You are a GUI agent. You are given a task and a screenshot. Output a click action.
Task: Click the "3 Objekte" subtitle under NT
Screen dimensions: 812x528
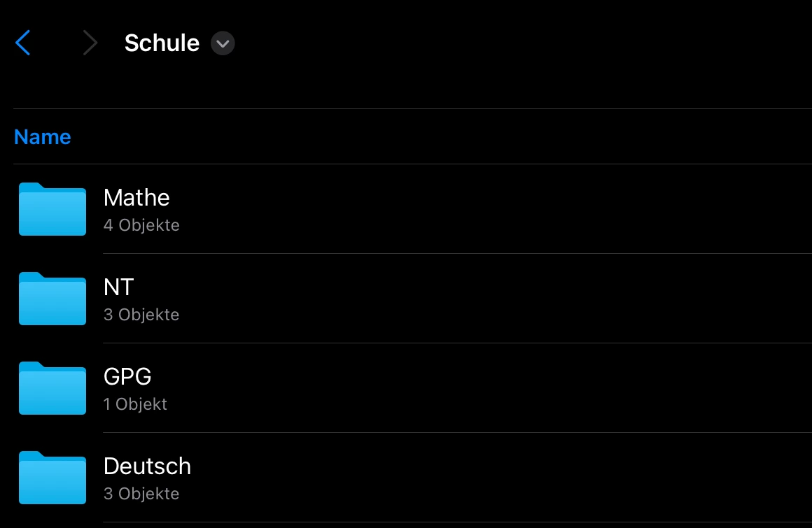[141, 315]
